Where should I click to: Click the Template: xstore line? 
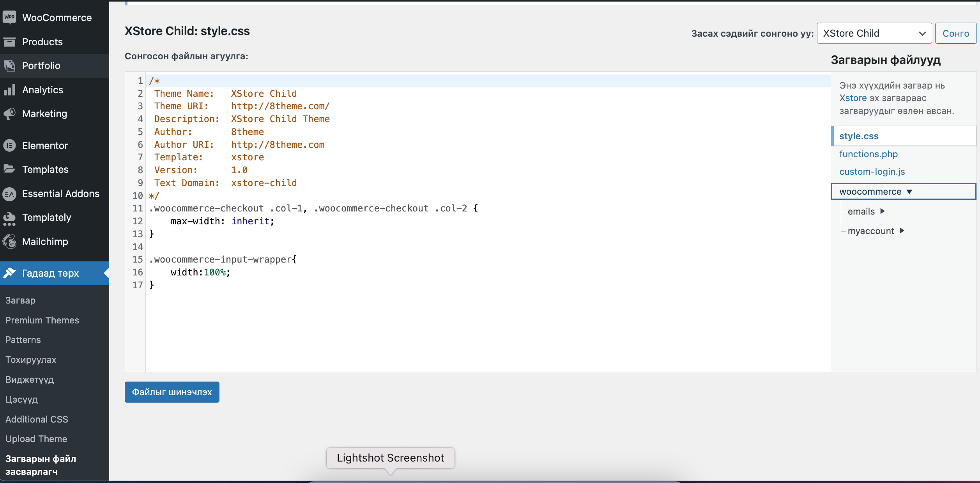(x=209, y=157)
